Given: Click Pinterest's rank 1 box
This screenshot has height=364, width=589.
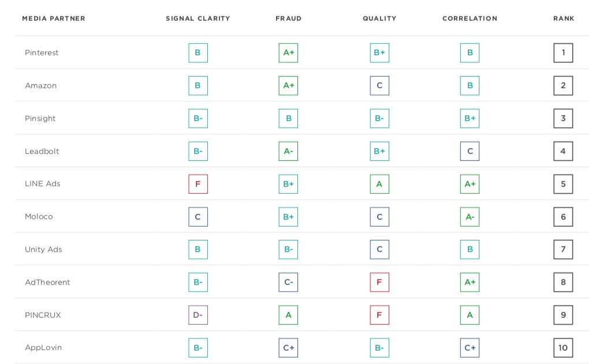Looking at the screenshot, I should coord(563,53).
